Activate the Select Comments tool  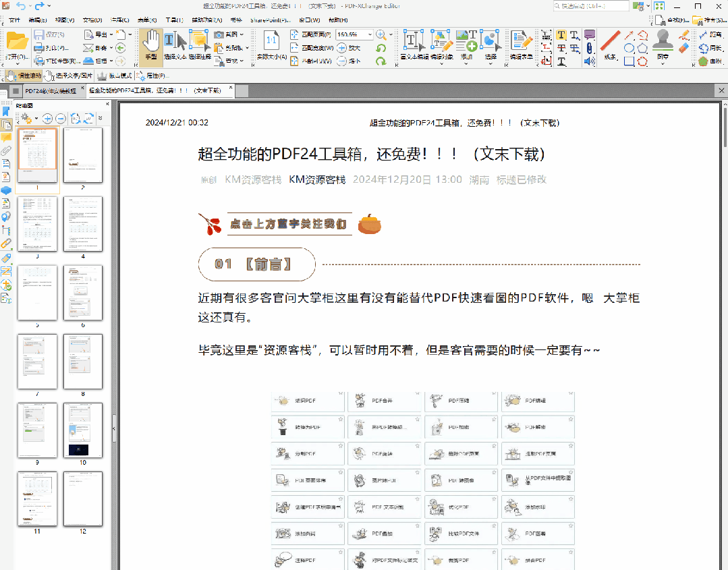click(x=200, y=45)
